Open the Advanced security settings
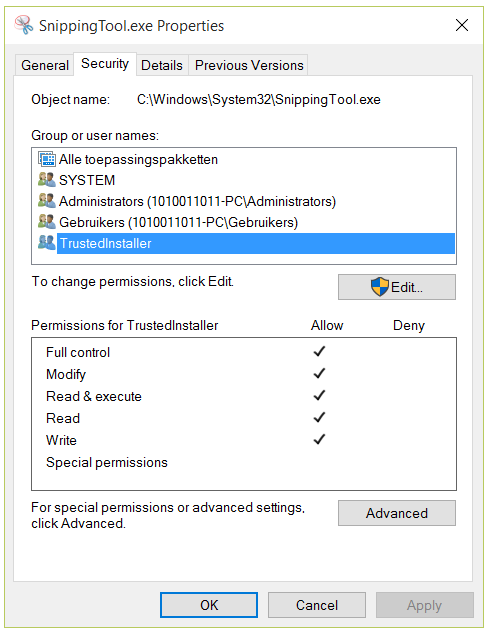 pyautogui.click(x=397, y=513)
